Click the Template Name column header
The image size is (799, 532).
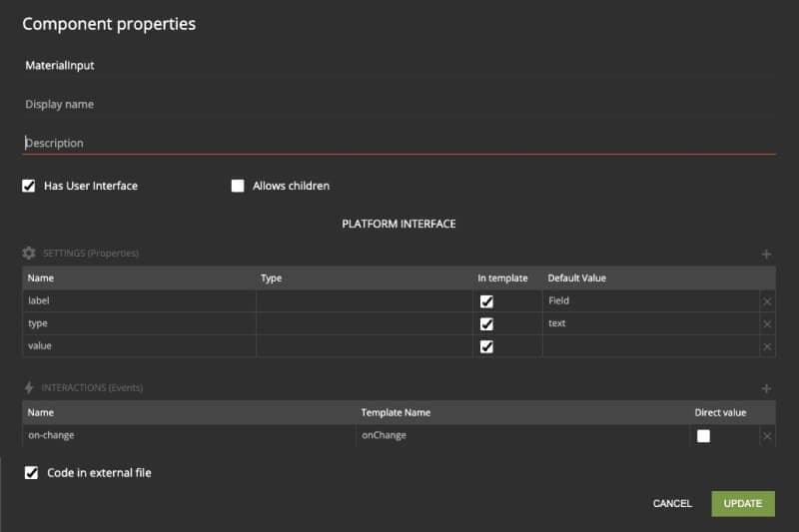(396, 412)
